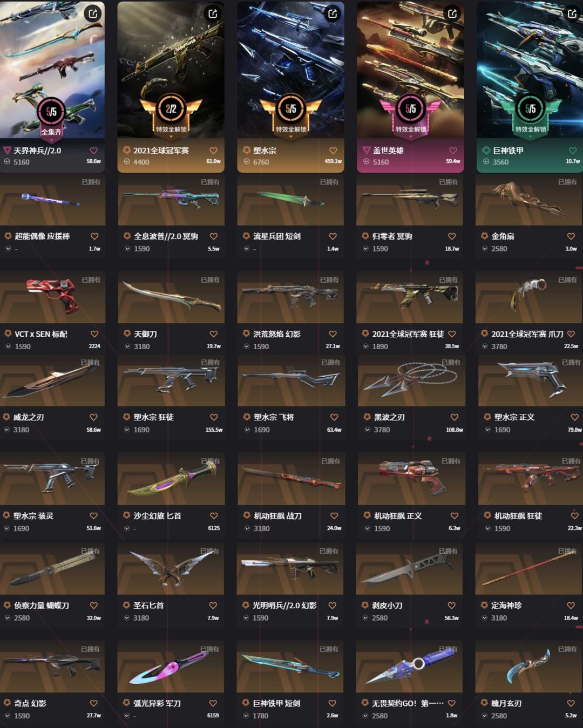Favorite the 天御刀 skin with heart
This screenshot has height=728, width=583.
coord(214,334)
